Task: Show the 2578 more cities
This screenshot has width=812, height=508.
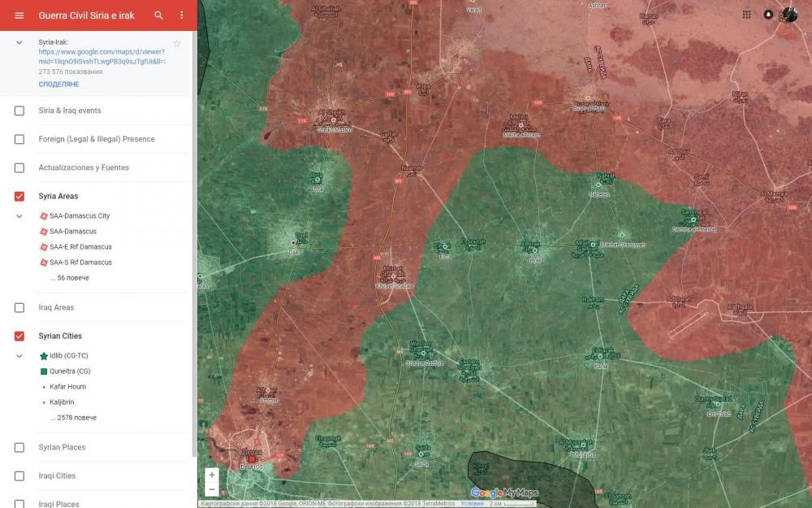Action: point(73,418)
